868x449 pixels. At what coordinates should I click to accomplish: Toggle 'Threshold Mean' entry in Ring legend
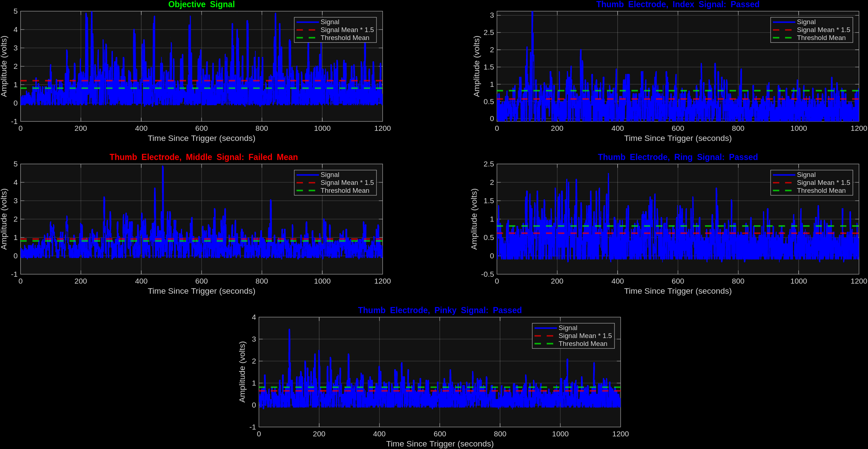821,191
